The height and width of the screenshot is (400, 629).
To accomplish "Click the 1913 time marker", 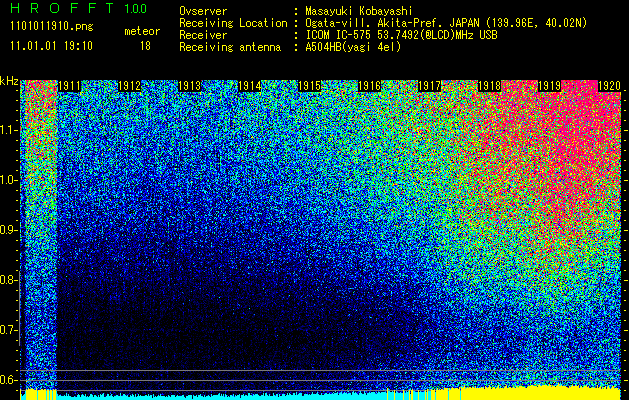I will point(189,86).
